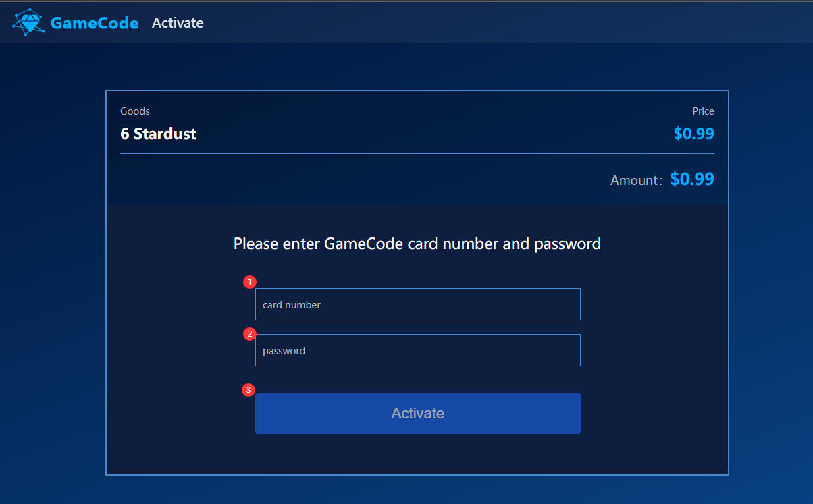Viewport: 813px width, 504px height.
Task: Click the divider line under 6 Stardust
Action: point(417,154)
